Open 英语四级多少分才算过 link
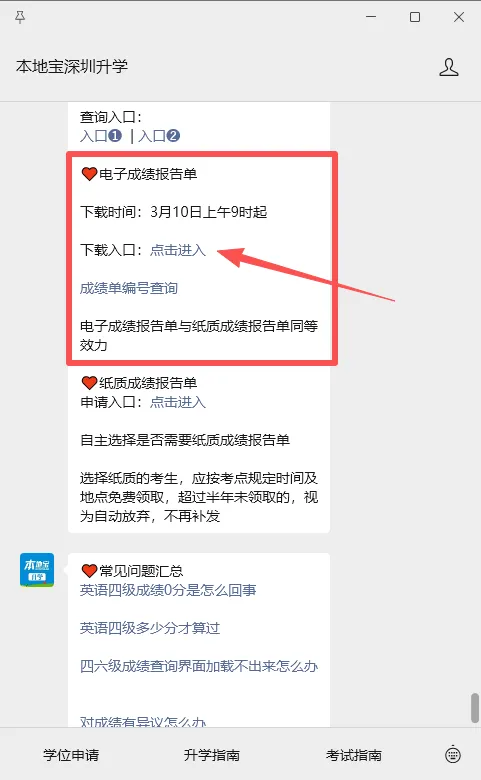Screen dimensions: 481x780 (150, 628)
